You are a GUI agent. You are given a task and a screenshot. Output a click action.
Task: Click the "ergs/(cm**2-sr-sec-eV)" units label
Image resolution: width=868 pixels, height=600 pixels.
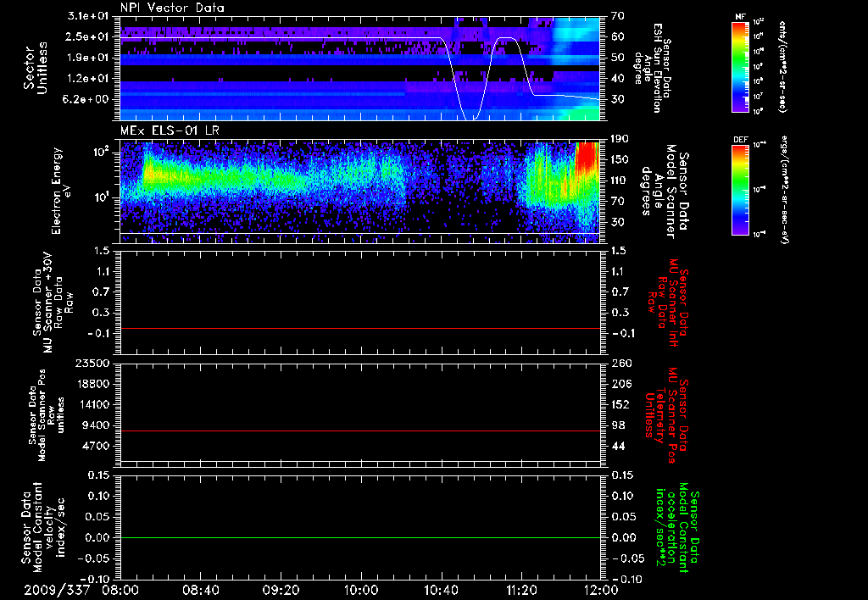(783, 190)
